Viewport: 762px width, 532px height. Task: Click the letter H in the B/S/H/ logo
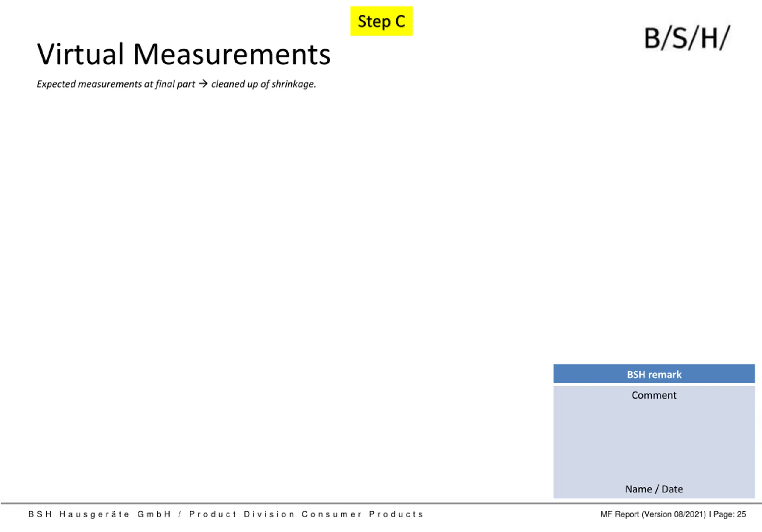tap(710, 38)
